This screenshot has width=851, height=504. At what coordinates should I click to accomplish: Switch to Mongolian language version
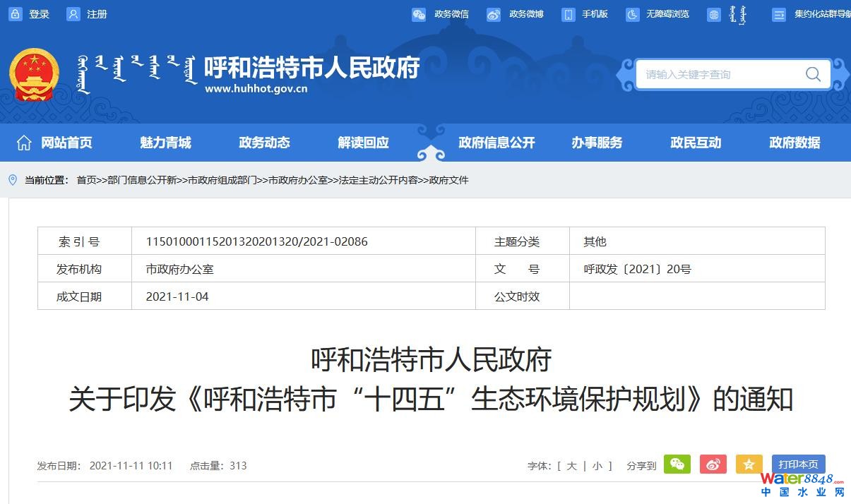pyautogui.click(x=727, y=14)
